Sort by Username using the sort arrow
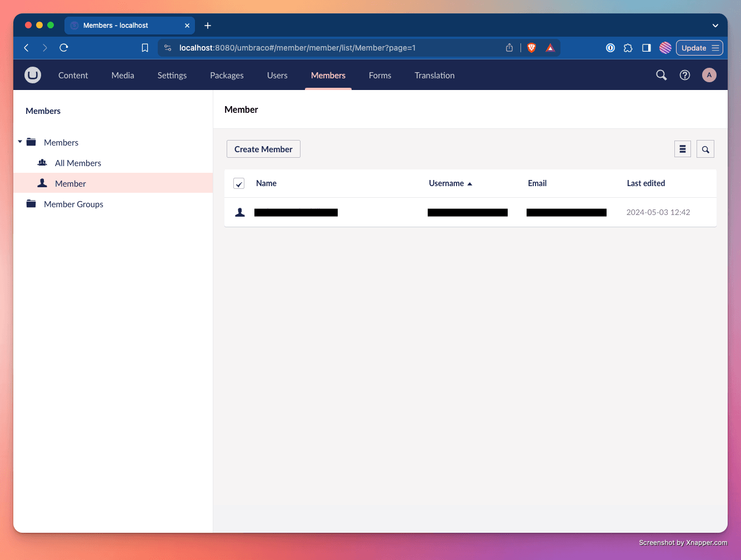This screenshot has width=741, height=560. 469,183
